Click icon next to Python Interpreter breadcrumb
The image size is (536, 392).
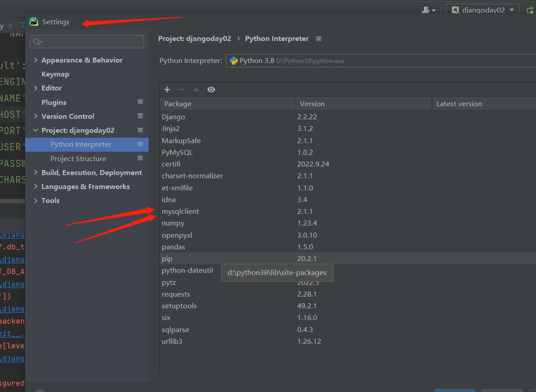[318, 39]
